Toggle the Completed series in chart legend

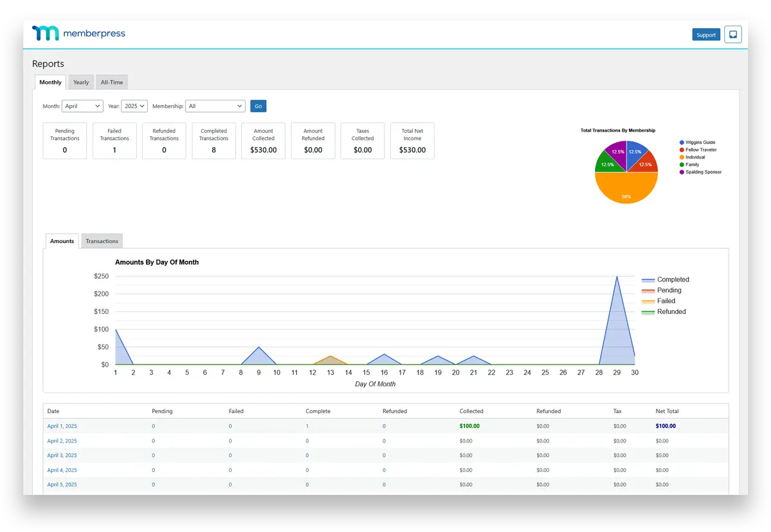pyautogui.click(x=665, y=279)
